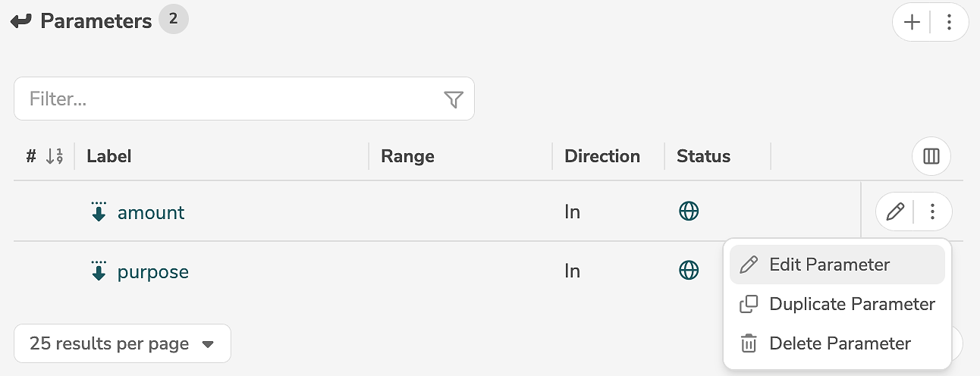
Task: Click the Direction column header
Action: (602, 157)
